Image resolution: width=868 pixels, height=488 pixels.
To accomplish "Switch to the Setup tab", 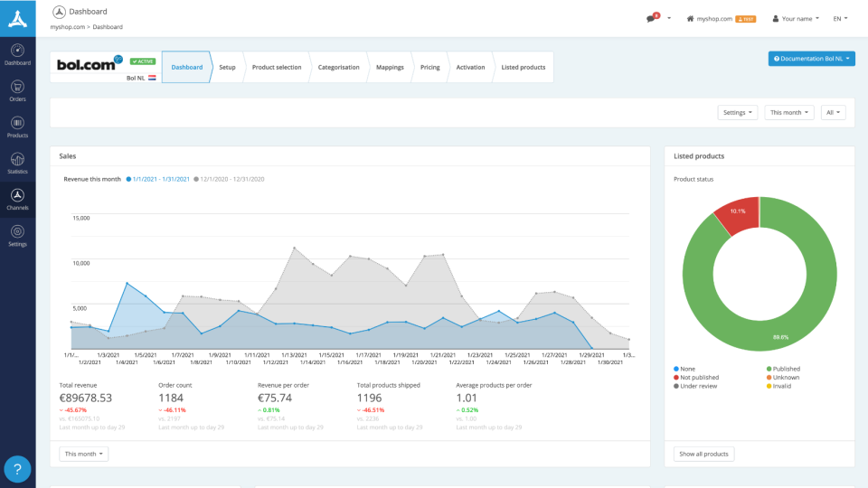I will pyautogui.click(x=227, y=67).
